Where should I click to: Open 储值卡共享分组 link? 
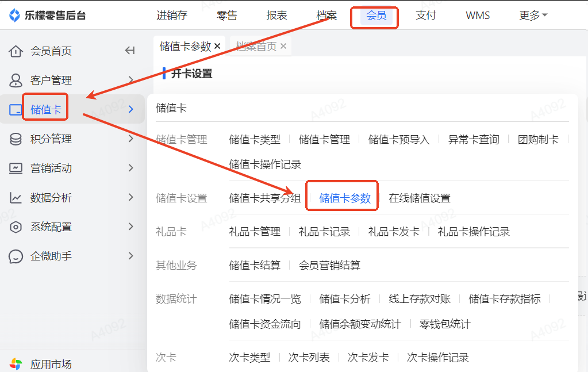coord(265,198)
